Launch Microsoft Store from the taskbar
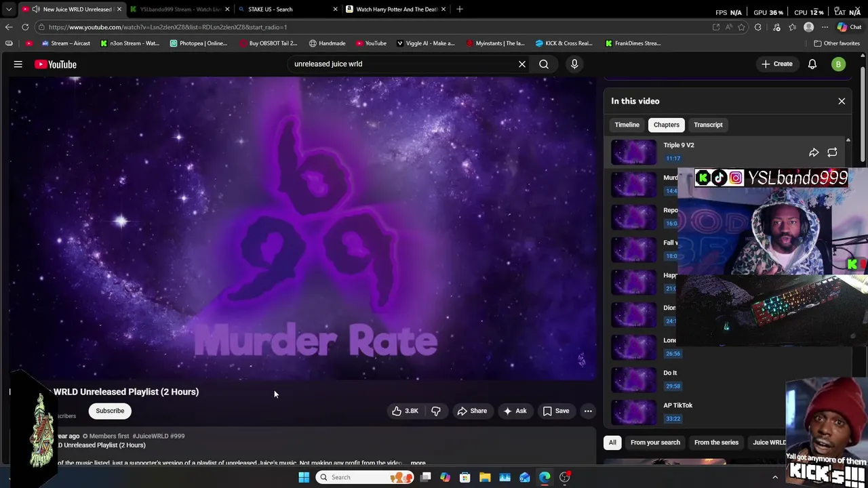Image resolution: width=868 pixels, height=488 pixels. click(465, 477)
